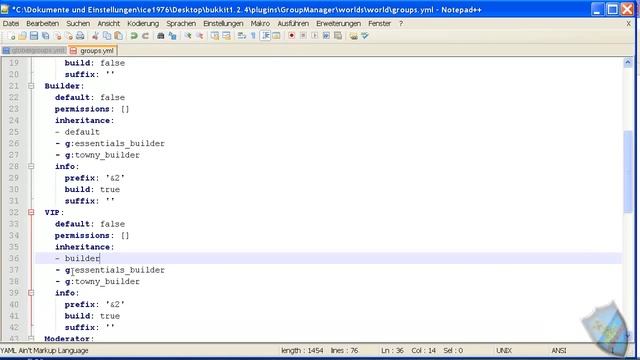Click 'YAML Ain't Markup Language' status text

coord(44,351)
